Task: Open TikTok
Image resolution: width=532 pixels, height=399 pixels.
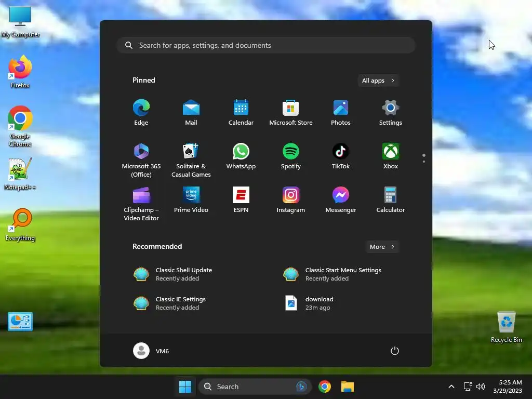Action: click(x=341, y=156)
